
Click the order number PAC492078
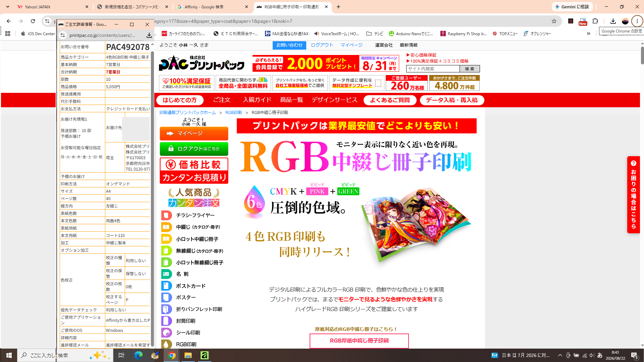pyautogui.click(x=128, y=47)
